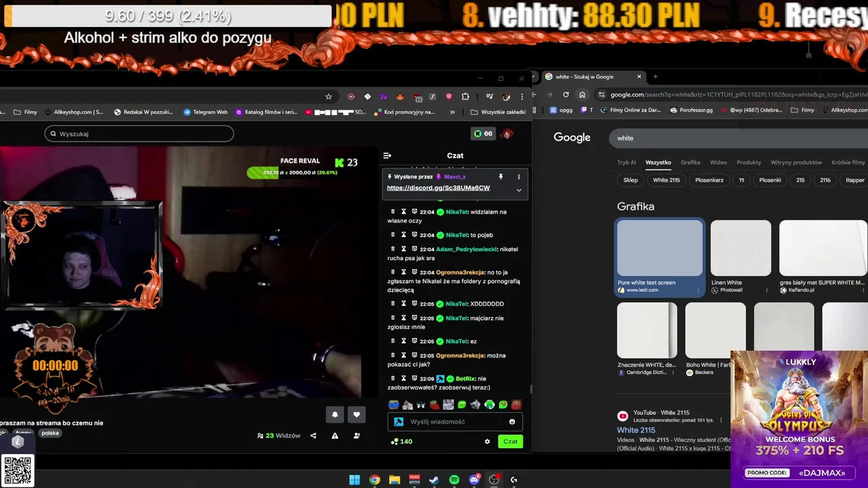
Task: Open the Filmy bookmarks folder in Kick window
Action: point(25,112)
